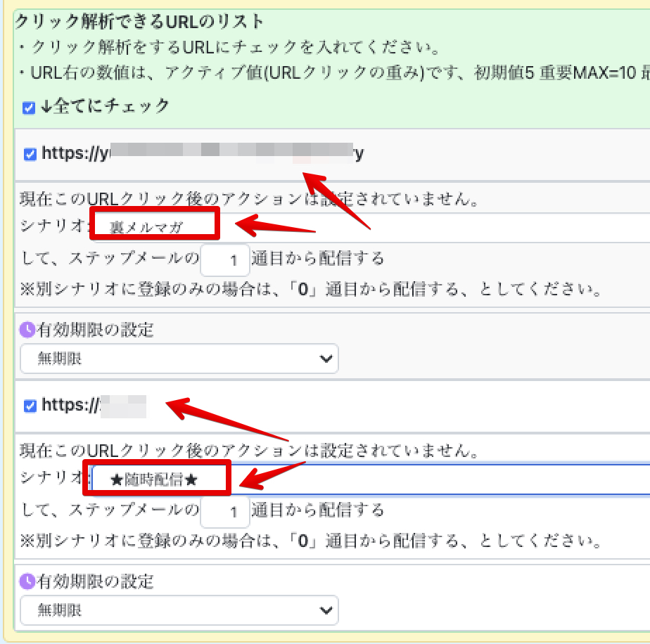
Task: Click the アクティブ値 description line at top
Action: tap(331, 72)
